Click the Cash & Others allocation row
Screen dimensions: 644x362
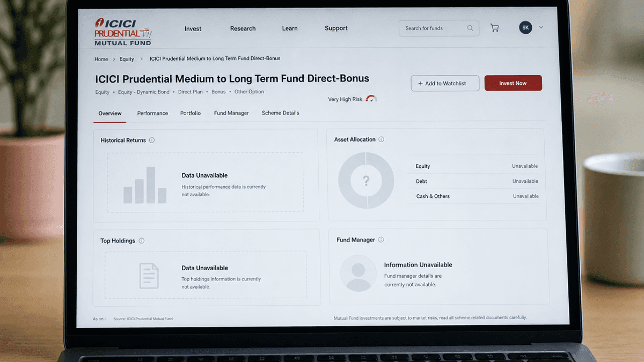point(477,196)
